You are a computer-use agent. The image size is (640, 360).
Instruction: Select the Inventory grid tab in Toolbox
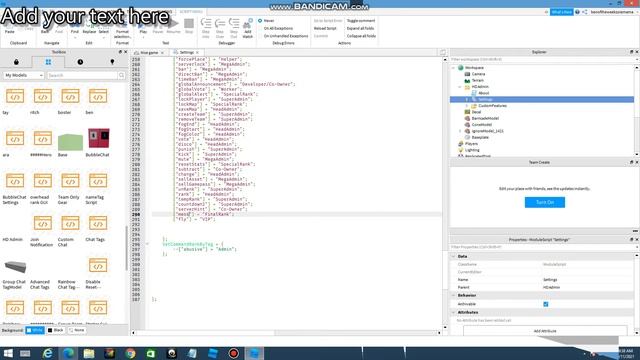pos(48,62)
